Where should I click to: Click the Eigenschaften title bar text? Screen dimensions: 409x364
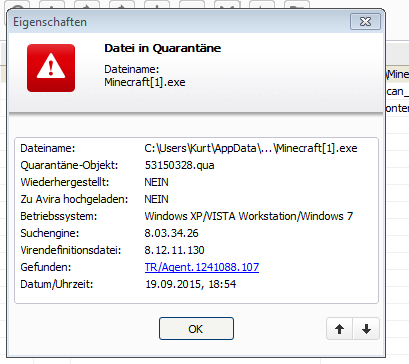(x=50, y=22)
